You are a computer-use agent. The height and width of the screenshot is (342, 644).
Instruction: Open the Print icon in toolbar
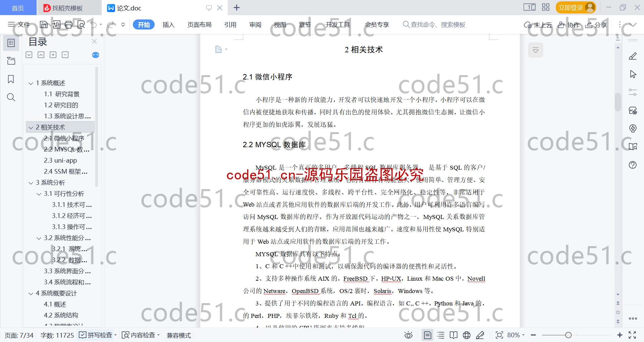coord(68,24)
